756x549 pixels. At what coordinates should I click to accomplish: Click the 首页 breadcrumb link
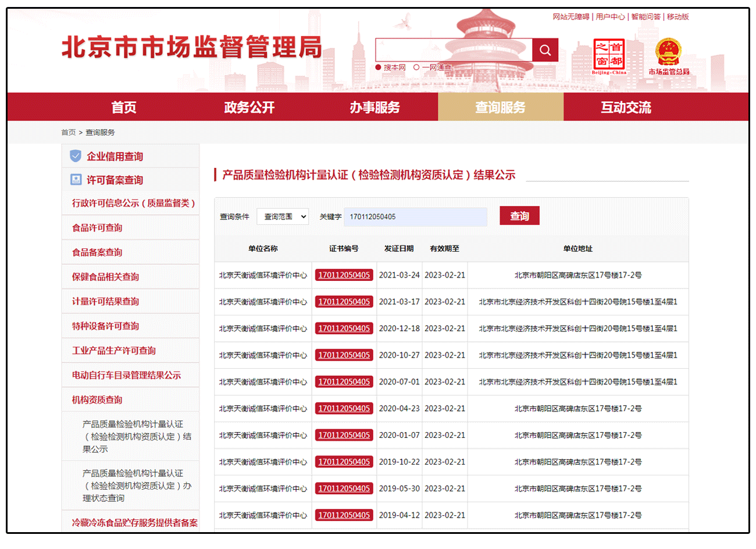[x=69, y=132]
